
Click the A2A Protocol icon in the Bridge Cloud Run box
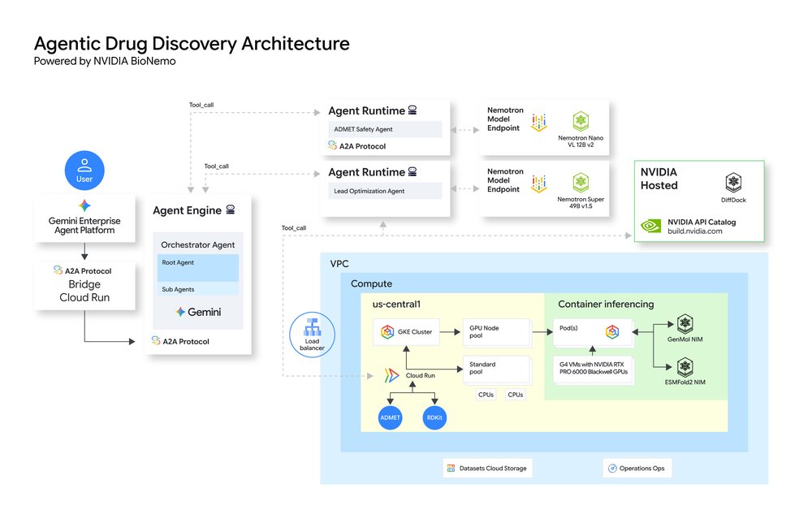coord(58,270)
